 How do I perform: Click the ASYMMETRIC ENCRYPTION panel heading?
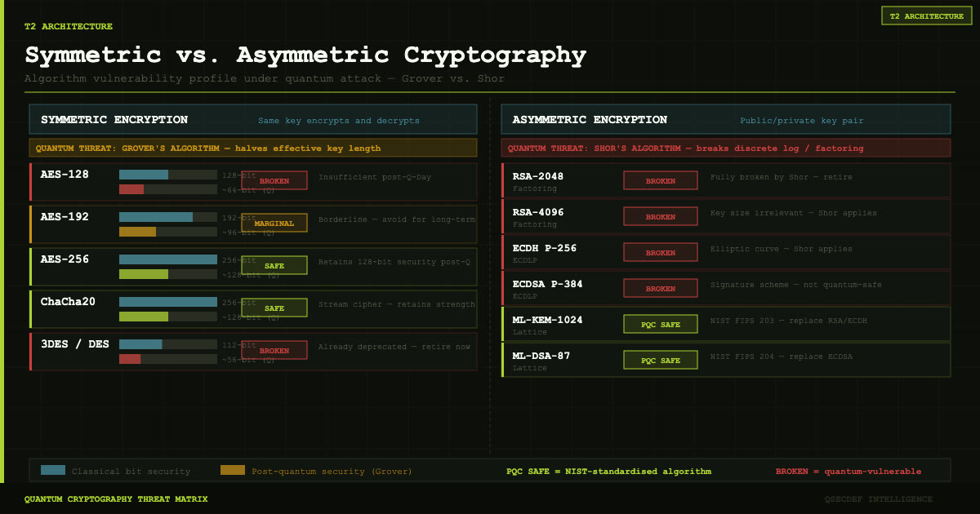(x=590, y=120)
